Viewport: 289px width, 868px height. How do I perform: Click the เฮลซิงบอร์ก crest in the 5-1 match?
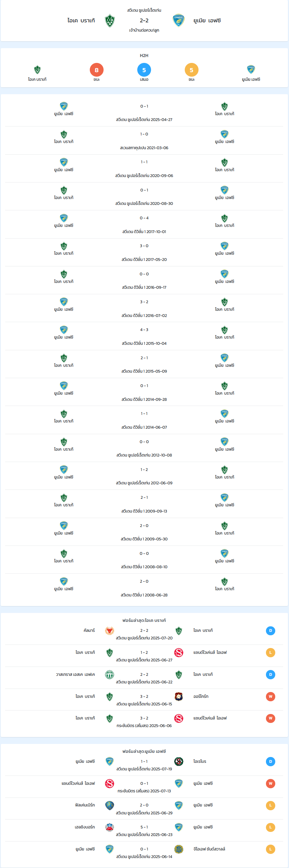pyautogui.click(x=110, y=827)
